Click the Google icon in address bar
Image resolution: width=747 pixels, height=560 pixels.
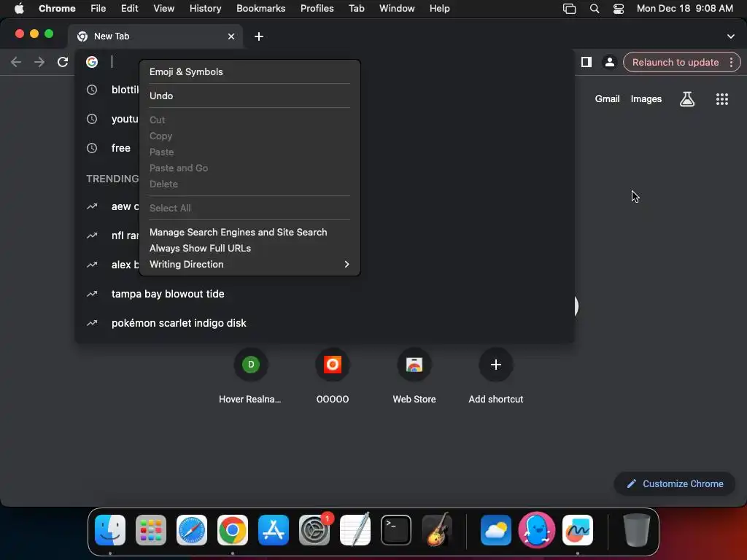pyautogui.click(x=92, y=62)
